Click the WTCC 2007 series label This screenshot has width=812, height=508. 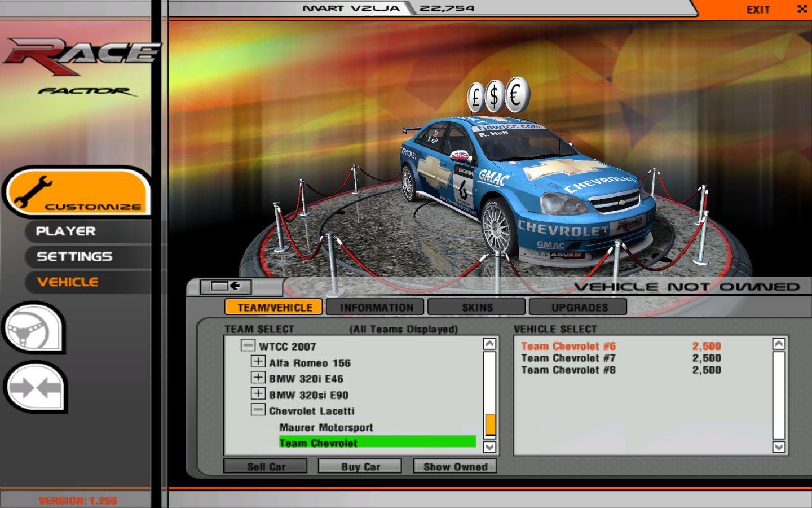pyautogui.click(x=288, y=347)
